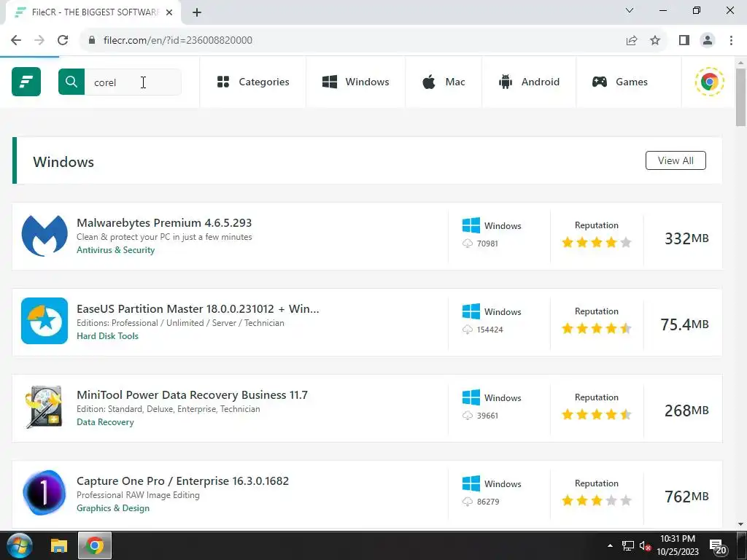Reload the current page
Screen dimensions: 747x560
63,40
